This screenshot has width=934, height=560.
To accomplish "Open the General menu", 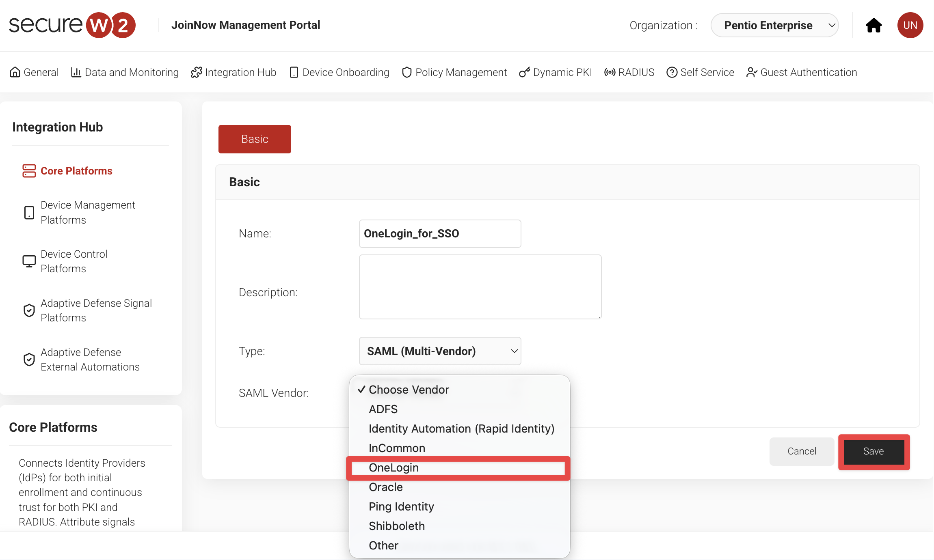I will pyautogui.click(x=34, y=72).
